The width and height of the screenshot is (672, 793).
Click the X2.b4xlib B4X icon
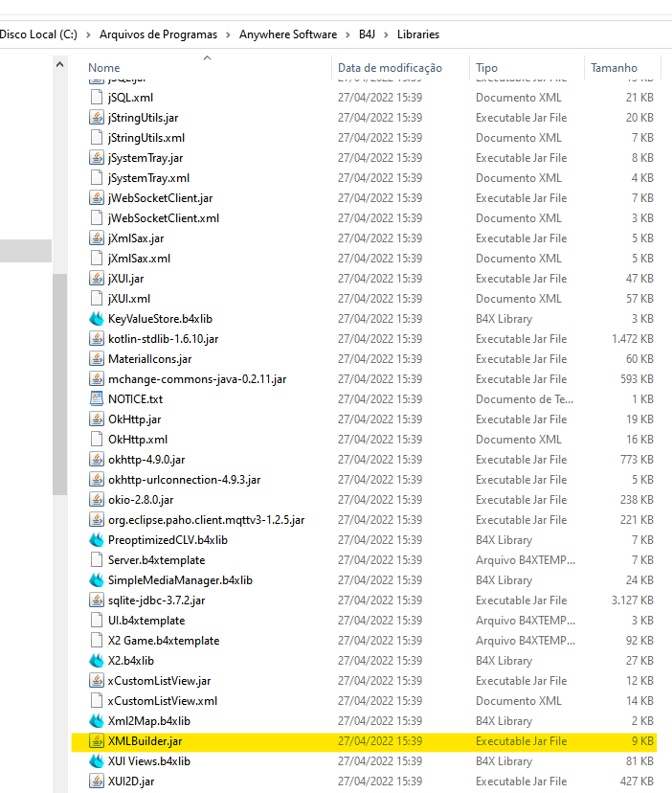[96, 661]
